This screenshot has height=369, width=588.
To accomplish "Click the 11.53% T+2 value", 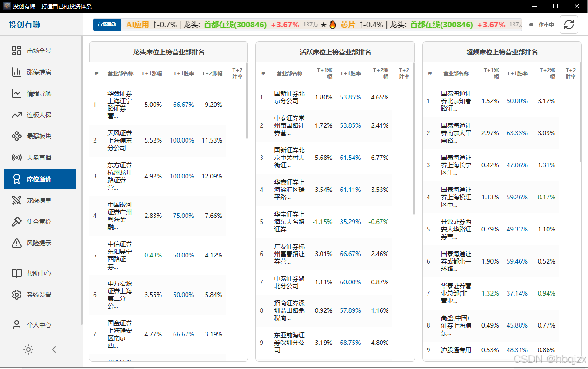I will [212, 140].
